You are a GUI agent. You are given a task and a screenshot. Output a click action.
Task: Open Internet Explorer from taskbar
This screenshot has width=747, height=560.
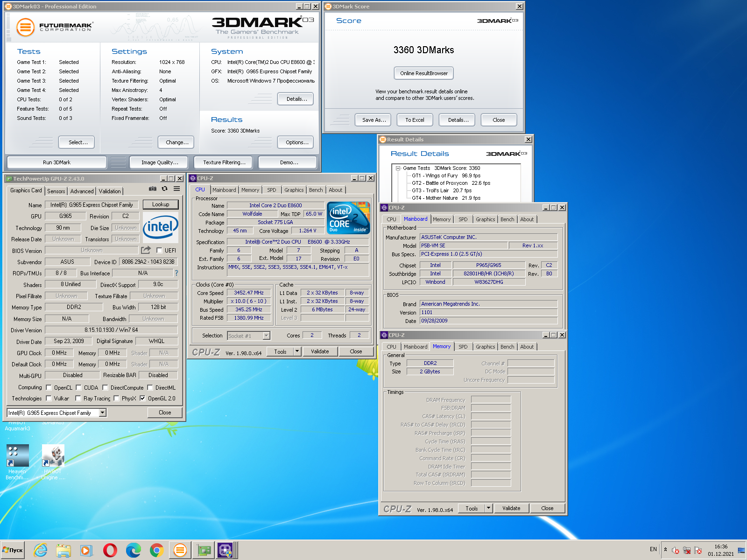[x=41, y=551]
